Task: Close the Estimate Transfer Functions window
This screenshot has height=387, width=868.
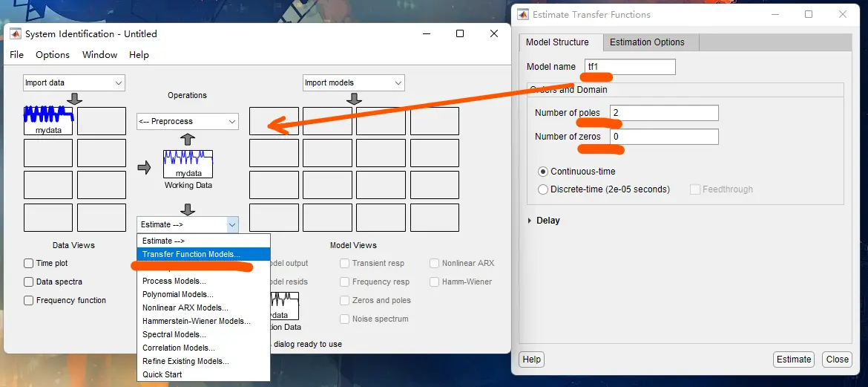Action: tap(843, 14)
